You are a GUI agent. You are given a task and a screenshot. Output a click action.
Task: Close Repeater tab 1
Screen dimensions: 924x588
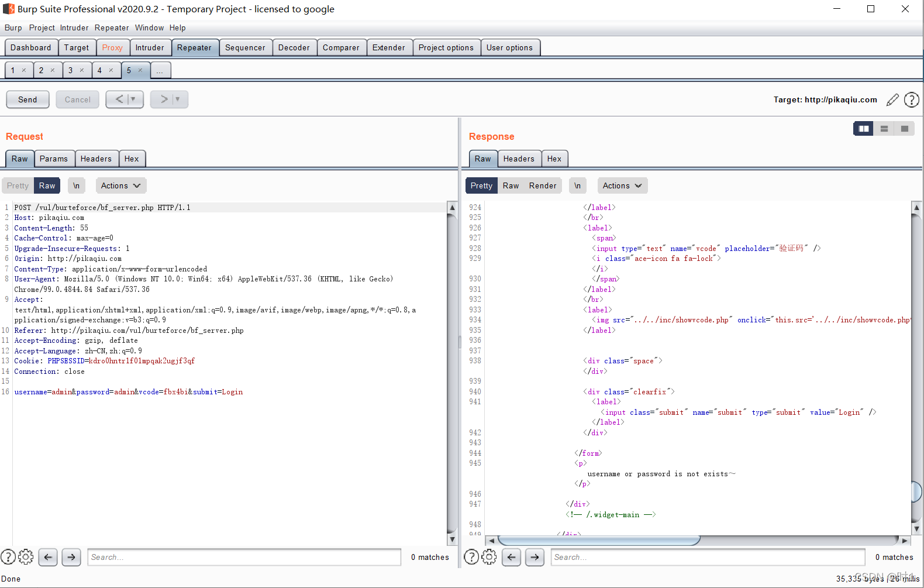point(24,70)
